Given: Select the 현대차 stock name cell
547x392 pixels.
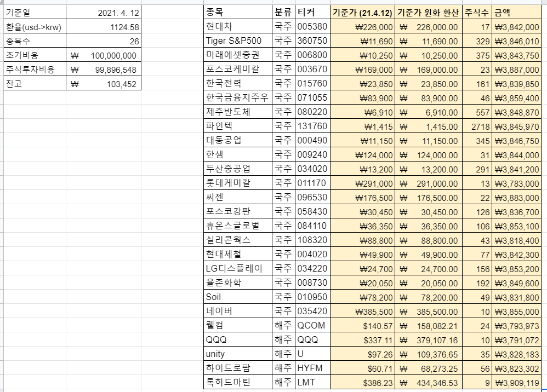Looking at the screenshot, I should (x=237, y=27).
